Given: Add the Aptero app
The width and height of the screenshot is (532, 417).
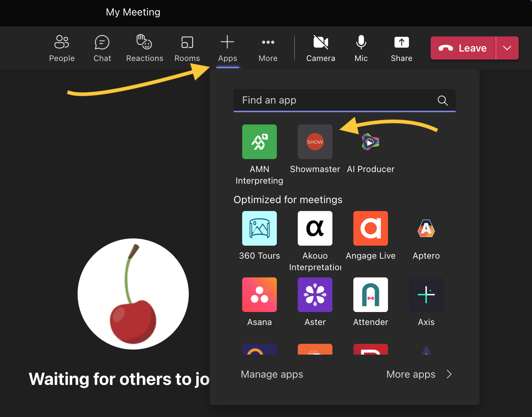Looking at the screenshot, I should [426, 228].
